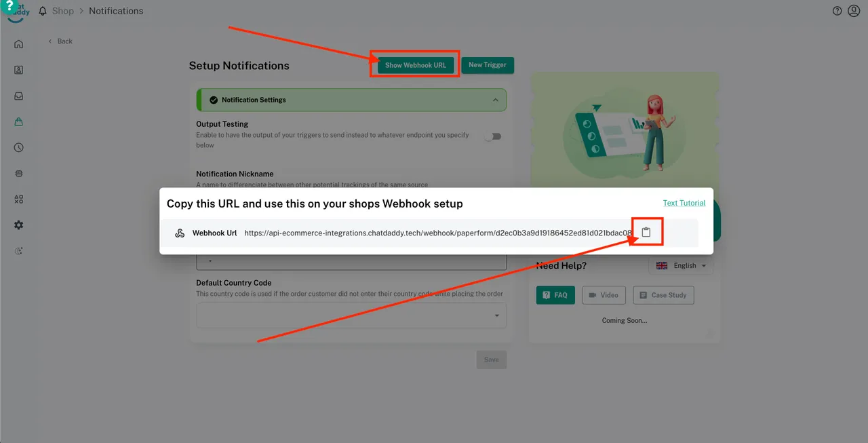The image size is (868, 443).
Task: Open the inbox tray icon in sidebar
Action: pos(19,96)
